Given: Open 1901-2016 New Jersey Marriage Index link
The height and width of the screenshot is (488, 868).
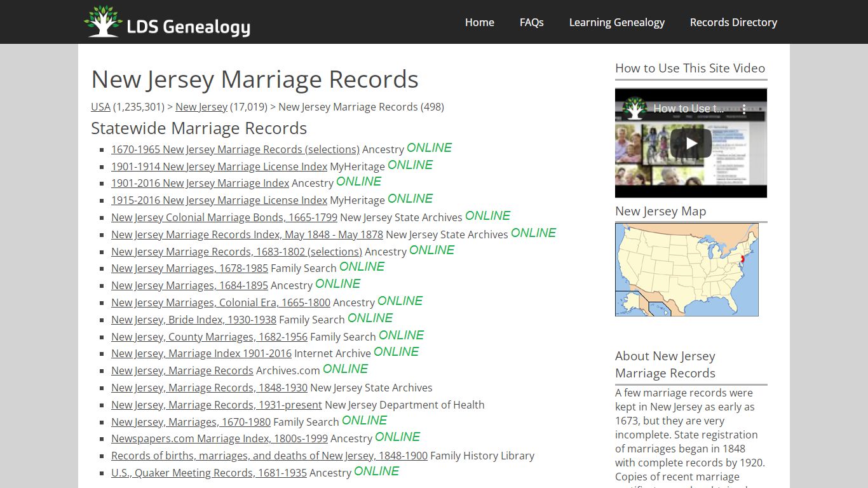Looking at the screenshot, I should click(x=200, y=183).
